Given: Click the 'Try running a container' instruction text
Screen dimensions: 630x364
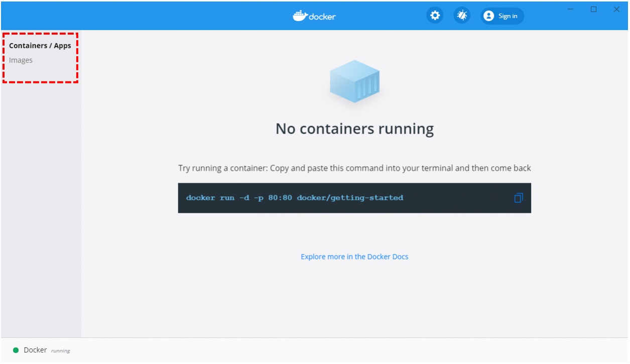Looking at the screenshot, I should tap(354, 168).
